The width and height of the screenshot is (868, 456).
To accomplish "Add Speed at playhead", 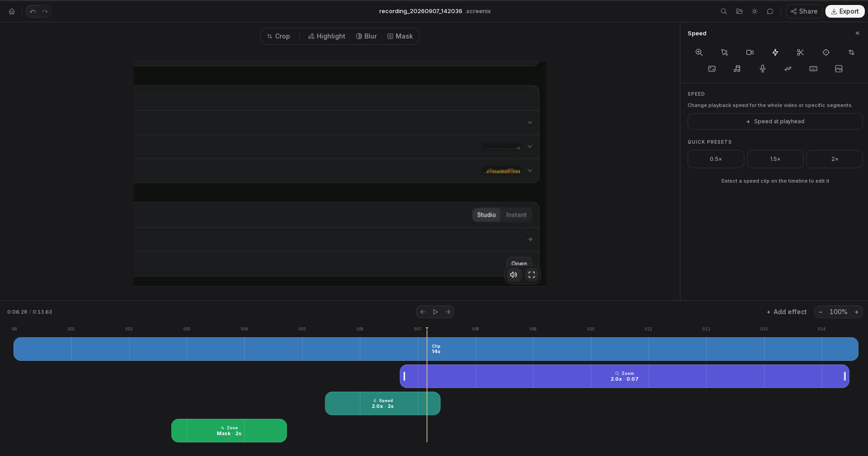I will [775, 121].
